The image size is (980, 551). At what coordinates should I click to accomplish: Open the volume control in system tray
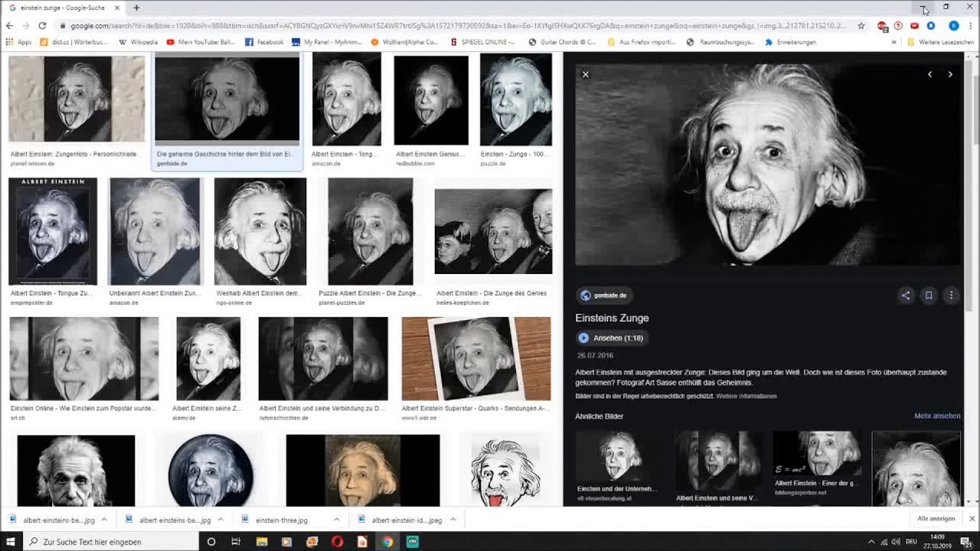coord(896,542)
